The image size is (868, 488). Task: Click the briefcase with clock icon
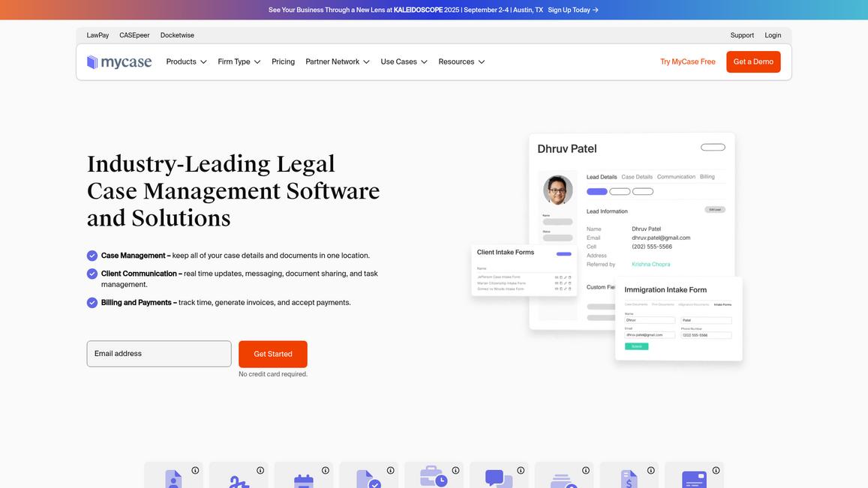point(434,478)
